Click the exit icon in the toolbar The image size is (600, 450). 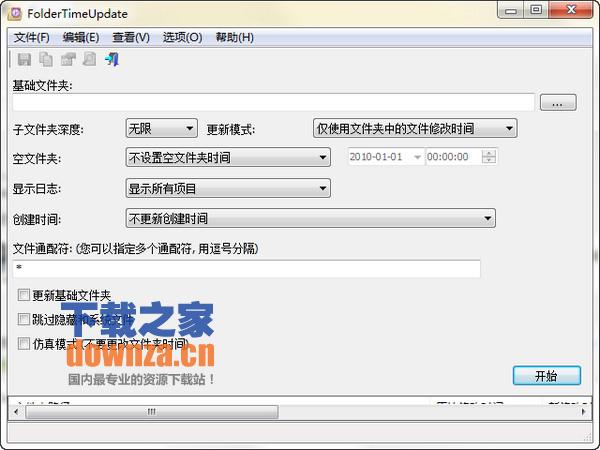tap(112, 59)
